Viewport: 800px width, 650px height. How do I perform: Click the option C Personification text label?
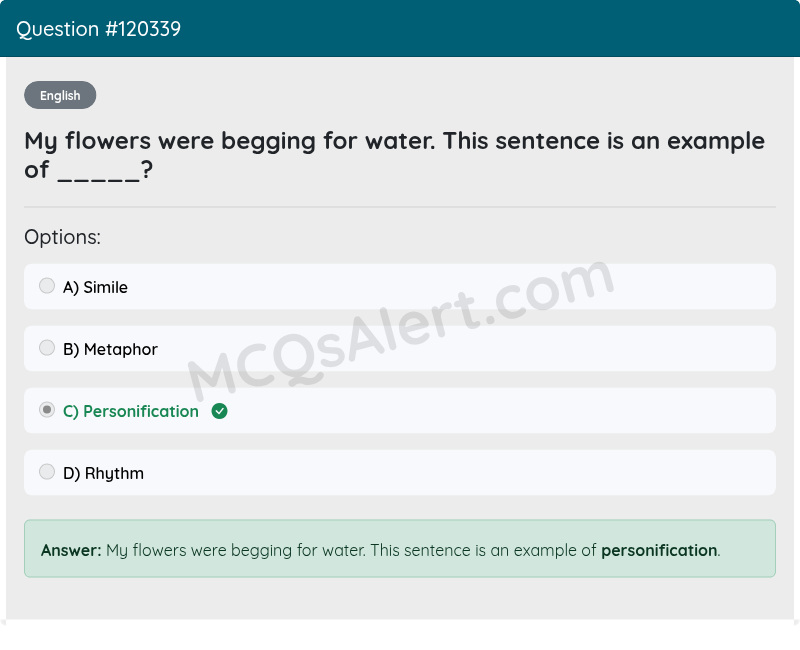pyautogui.click(x=131, y=411)
